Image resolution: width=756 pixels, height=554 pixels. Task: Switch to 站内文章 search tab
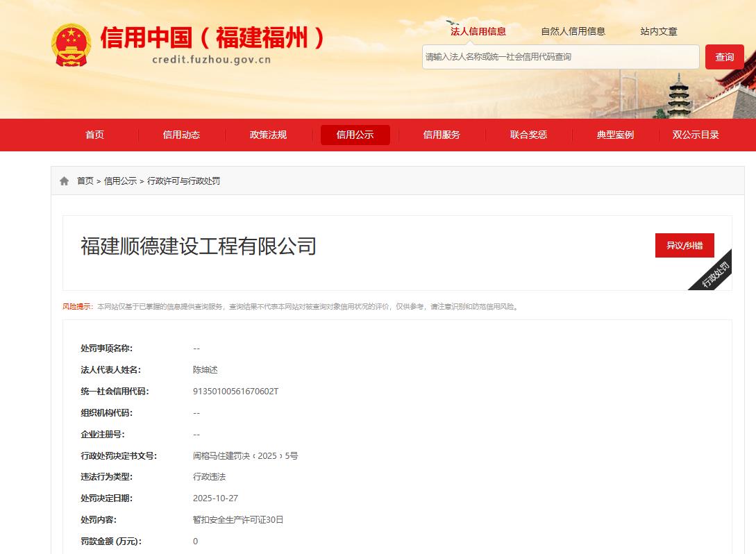658,31
